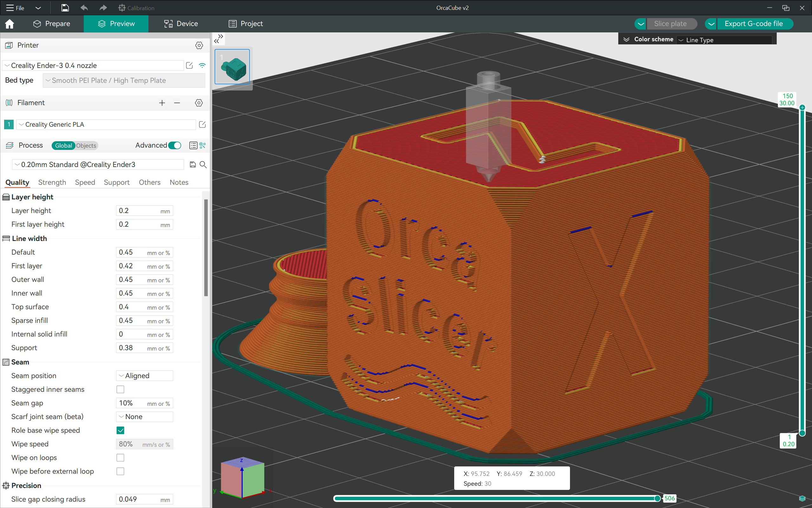
Task: Click the Redo arrow icon
Action: point(103,8)
